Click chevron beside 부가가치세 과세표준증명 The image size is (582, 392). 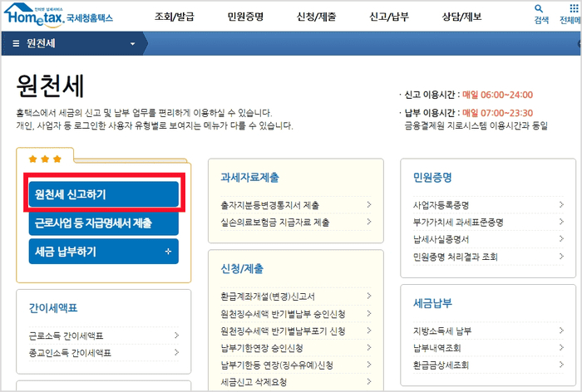click(x=561, y=222)
